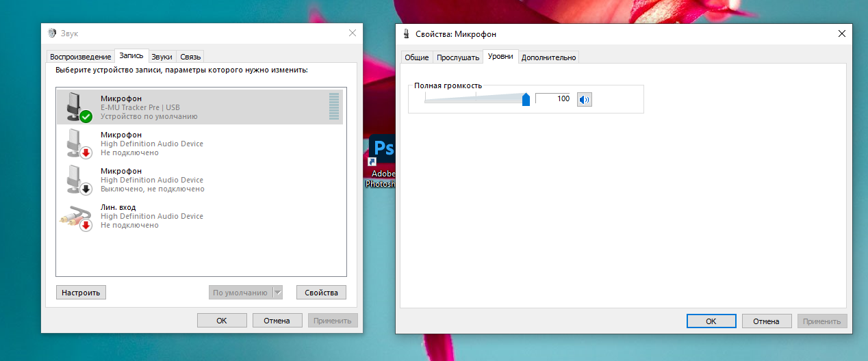Select the 'Уровни' tab

[500, 56]
